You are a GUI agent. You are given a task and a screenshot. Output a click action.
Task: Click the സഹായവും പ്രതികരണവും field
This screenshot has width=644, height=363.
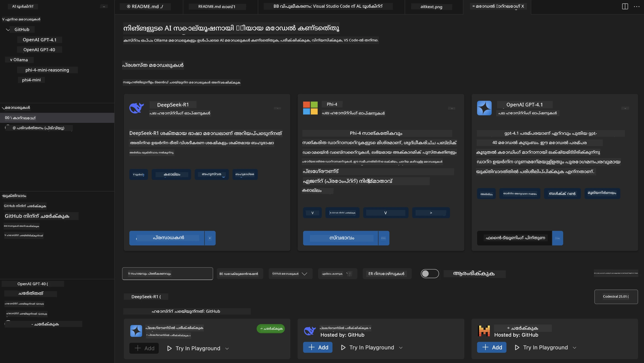(x=168, y=274)
